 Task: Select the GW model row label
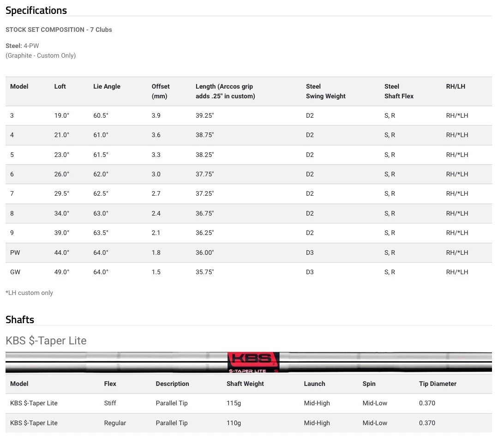pos(15,272)
